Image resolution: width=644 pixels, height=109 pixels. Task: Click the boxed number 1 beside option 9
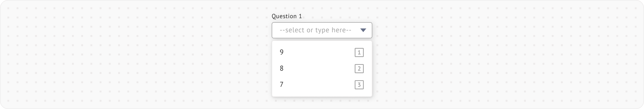click(359, 52)
